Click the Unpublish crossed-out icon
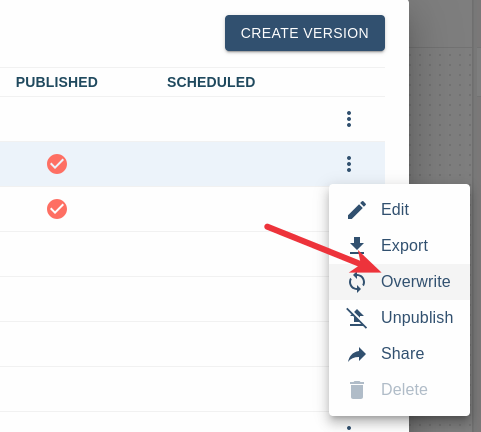 pyautogui.click(x=357, y=318)
